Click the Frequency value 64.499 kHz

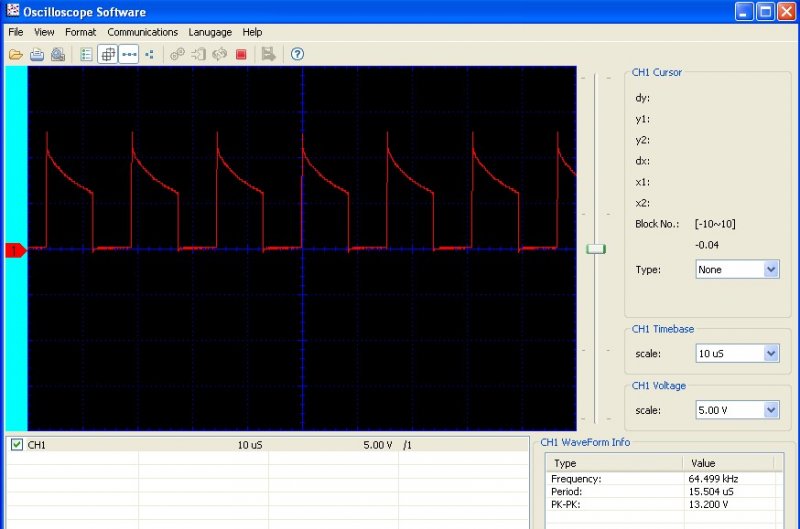coord(713,478)
